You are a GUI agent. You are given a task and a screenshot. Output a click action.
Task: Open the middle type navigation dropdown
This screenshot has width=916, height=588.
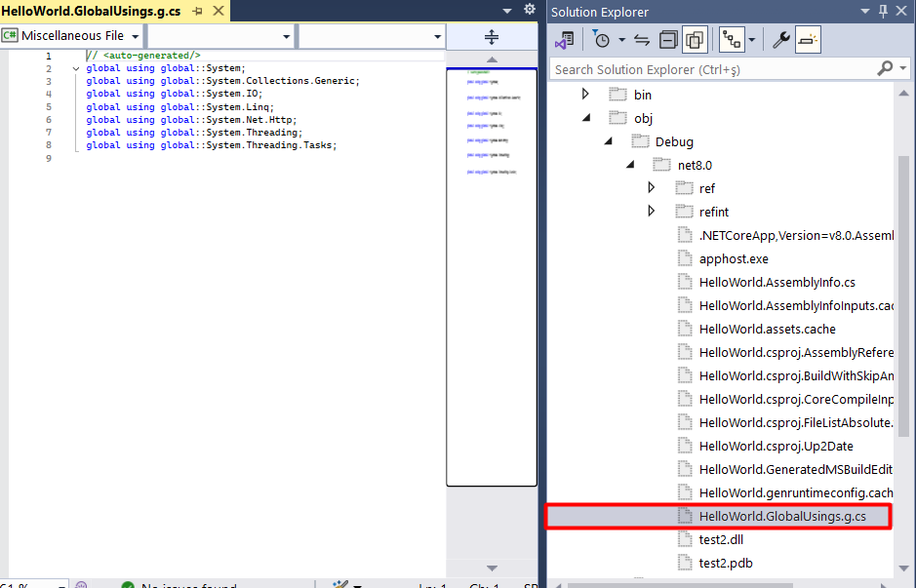point(220,36)
